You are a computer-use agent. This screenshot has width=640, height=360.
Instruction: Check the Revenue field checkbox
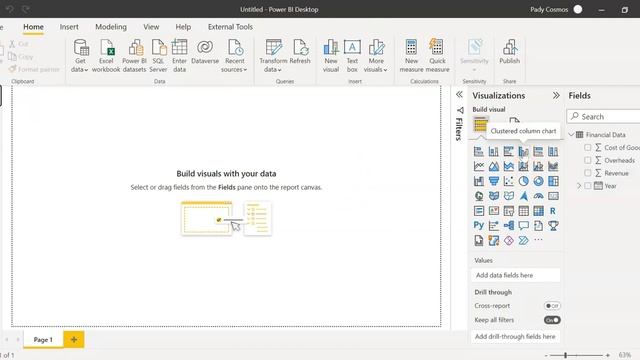coord(587,173)
